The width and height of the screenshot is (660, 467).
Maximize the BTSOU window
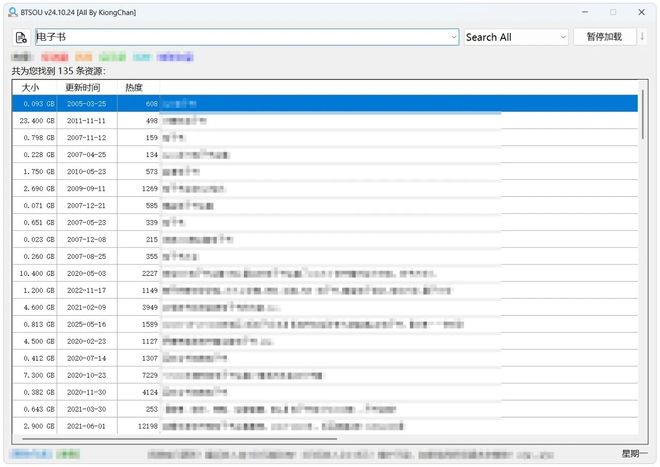612,12
